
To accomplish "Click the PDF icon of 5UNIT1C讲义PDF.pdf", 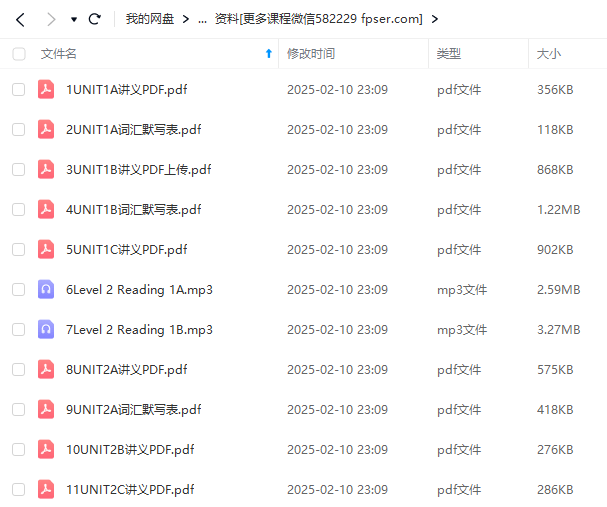I will point(46,249).
